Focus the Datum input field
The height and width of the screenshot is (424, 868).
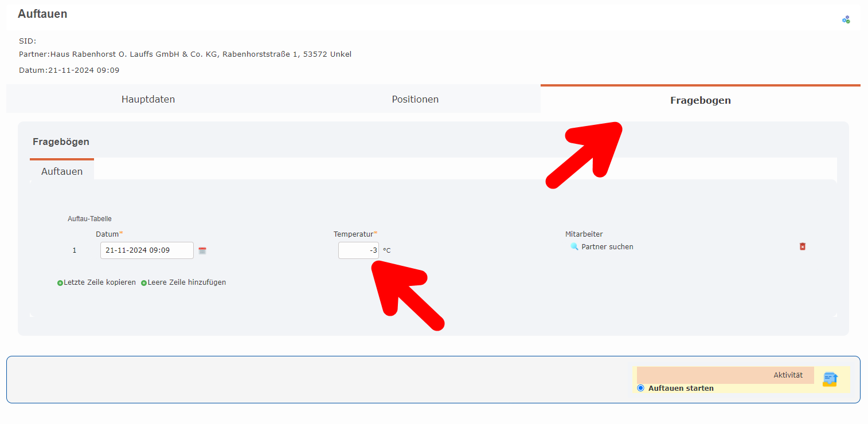[147, 250]
